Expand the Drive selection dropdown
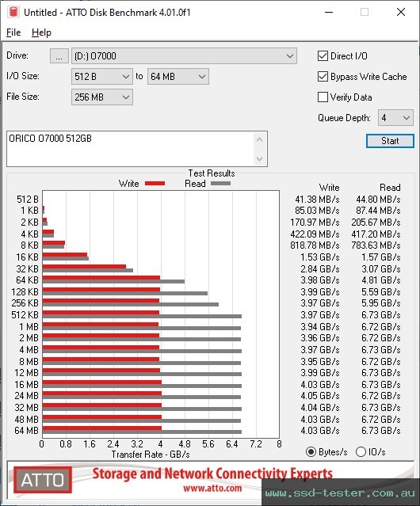Image resolution: width=420 pixels, height=506 pixels. click(184, 56)
